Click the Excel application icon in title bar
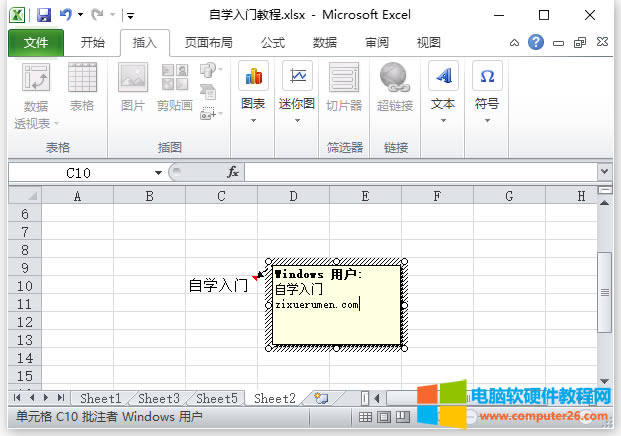 click(x=17, y=15)
